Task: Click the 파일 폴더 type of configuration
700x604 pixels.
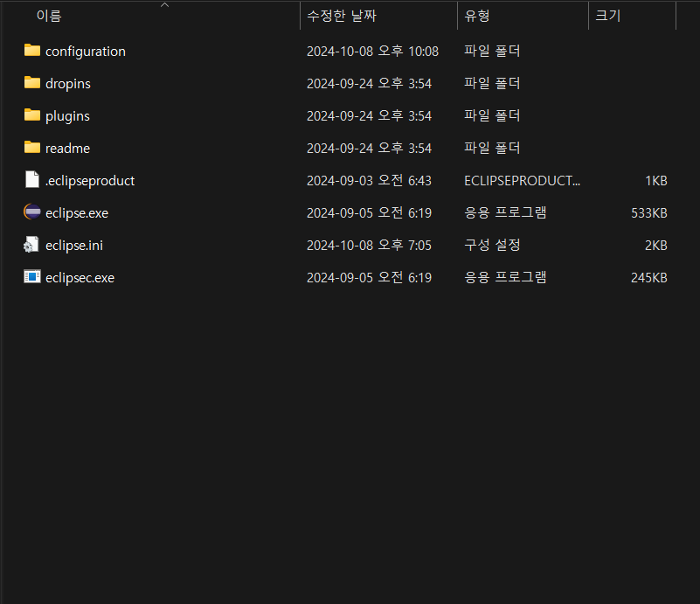Action: pos(492,51)
